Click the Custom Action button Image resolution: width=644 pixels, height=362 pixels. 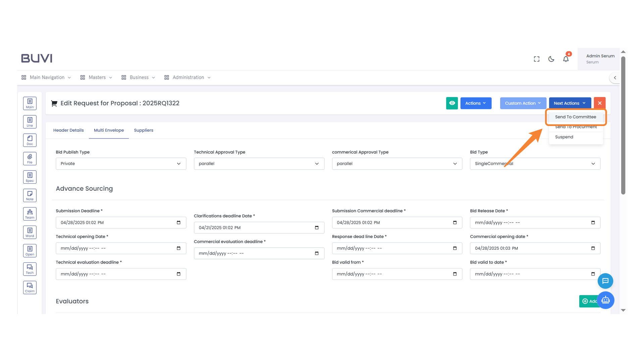coord(523,103)
